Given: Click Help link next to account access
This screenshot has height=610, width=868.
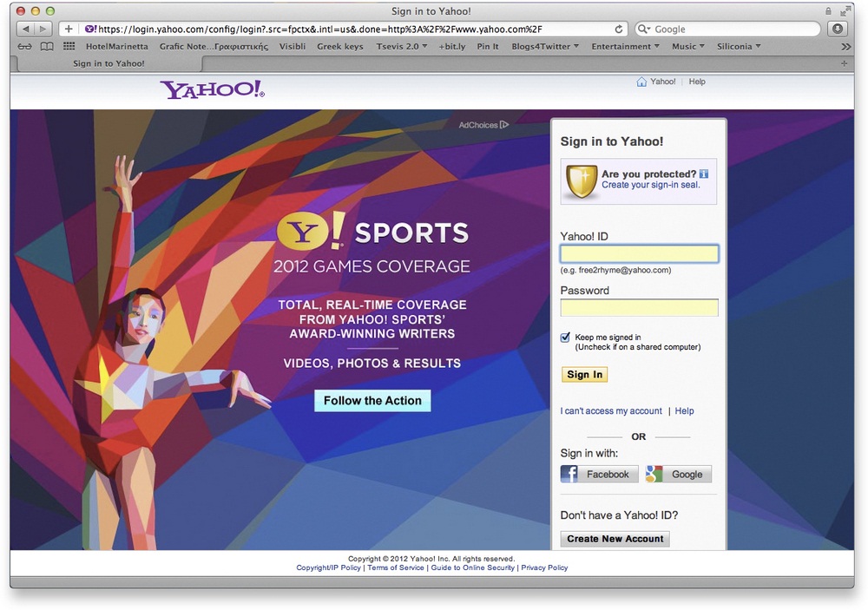Looking at the screenshot, I should point(684,410).
